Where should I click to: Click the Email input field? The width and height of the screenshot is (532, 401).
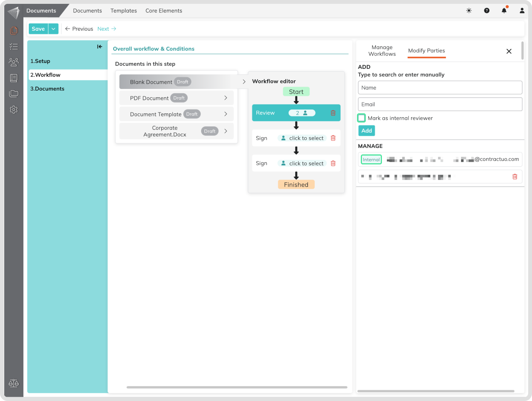pyautogui.click(x=440, y=104)
